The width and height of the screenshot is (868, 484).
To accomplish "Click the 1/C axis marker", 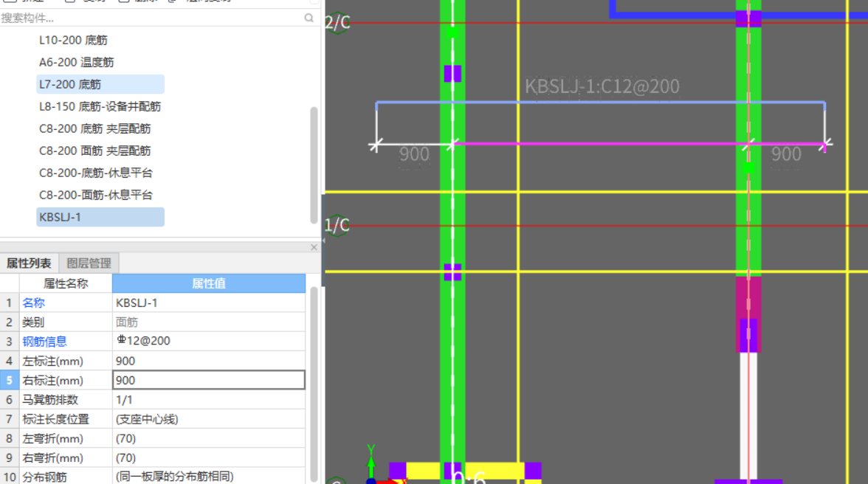I will pyautogui.click(x=337, y=226).
